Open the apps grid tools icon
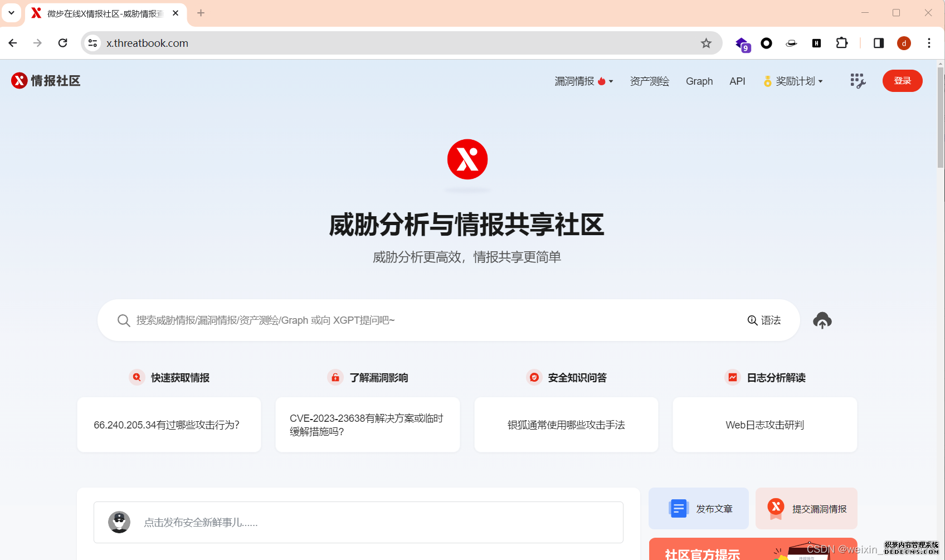The height and width of the screenshot is (560, 945). [858, 81]
